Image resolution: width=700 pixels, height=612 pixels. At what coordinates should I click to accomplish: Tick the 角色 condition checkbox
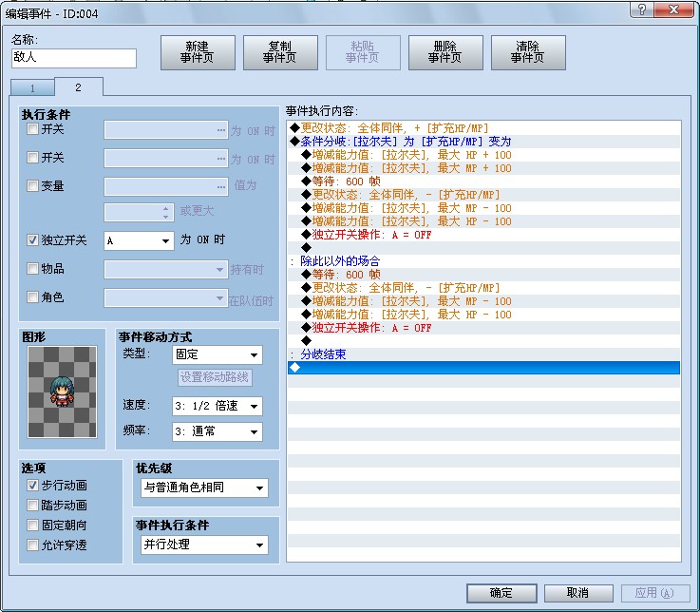point(32,297)
